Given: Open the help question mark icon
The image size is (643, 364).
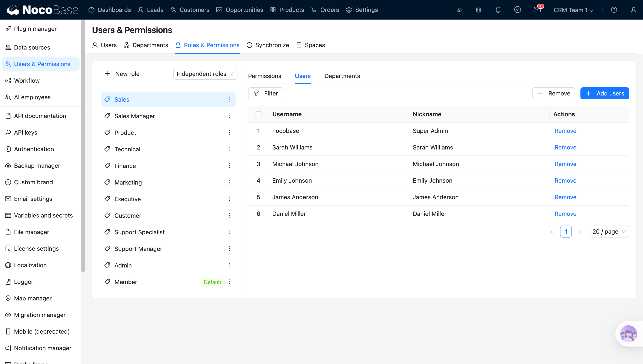Looking at the screenshot, I should coord(614,10).
